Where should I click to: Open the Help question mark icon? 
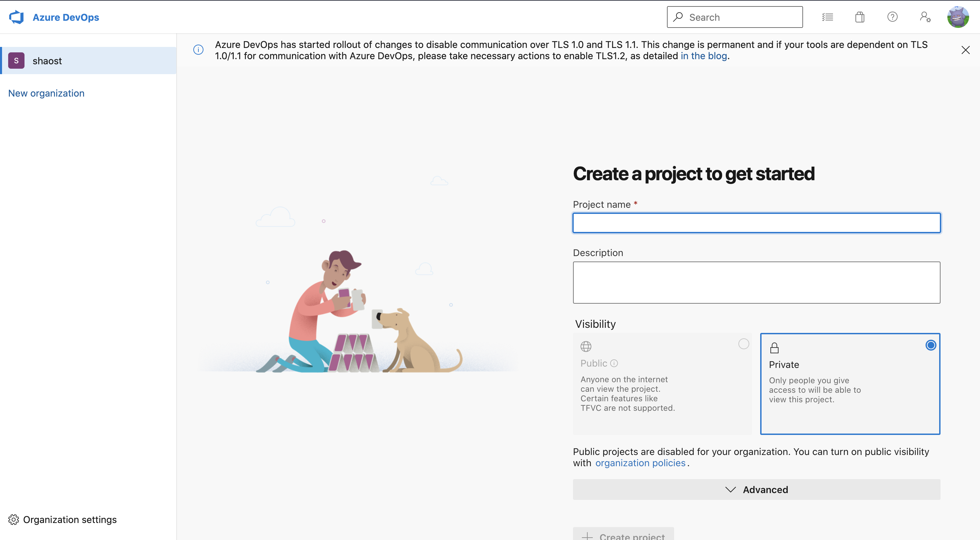pyautogui.click(x=892, y=17)
